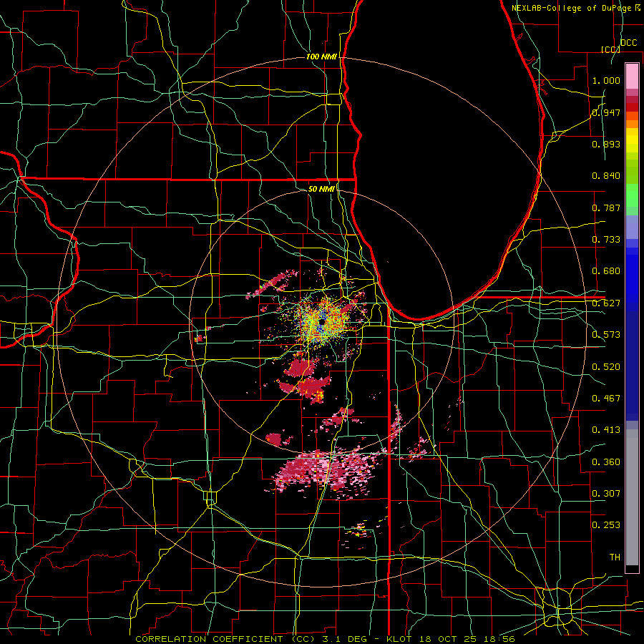Click the 0.680 scale value
This screenshot has height=644, width=644.
(x=606, y=271)
